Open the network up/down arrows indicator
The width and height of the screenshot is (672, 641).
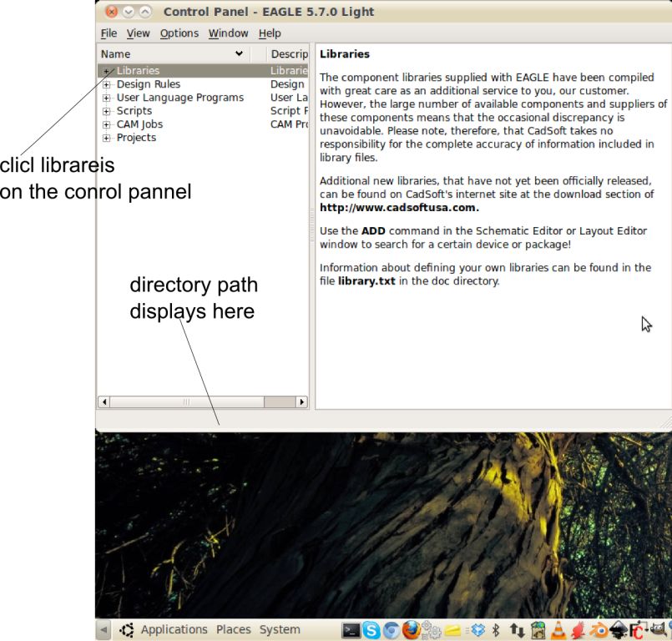(518, 630)
